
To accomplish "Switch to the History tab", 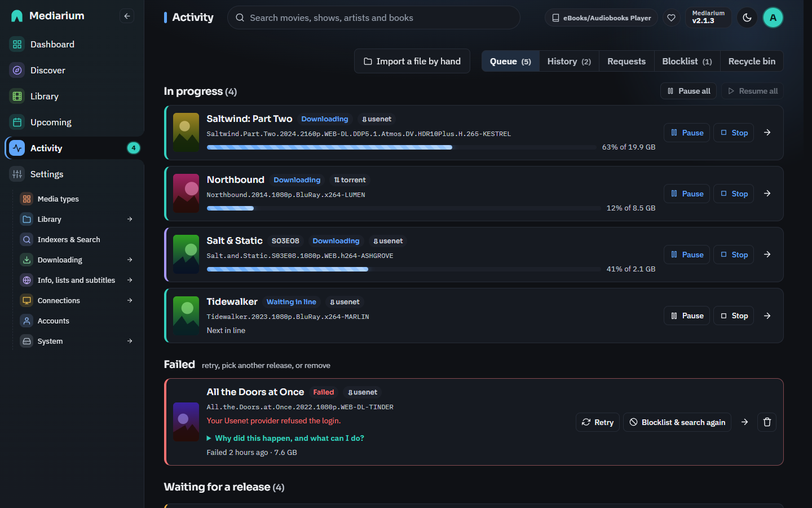I will pos(569,61).
